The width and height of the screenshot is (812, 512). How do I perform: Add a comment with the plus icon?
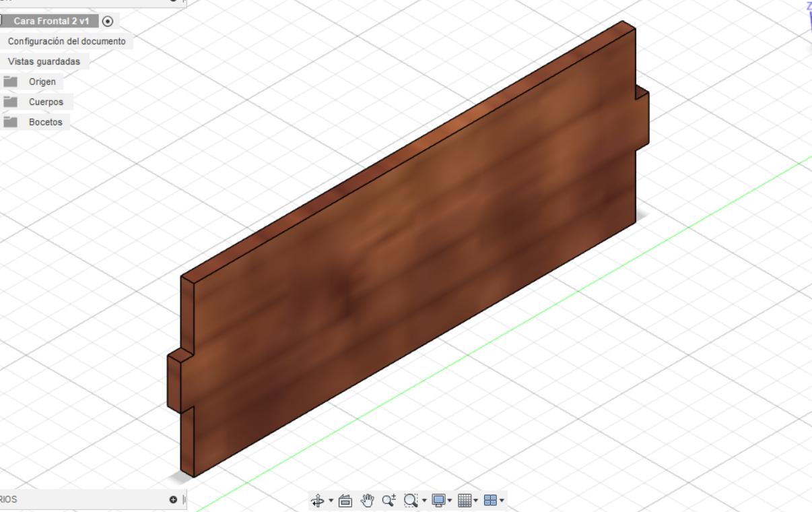point(173,499)
